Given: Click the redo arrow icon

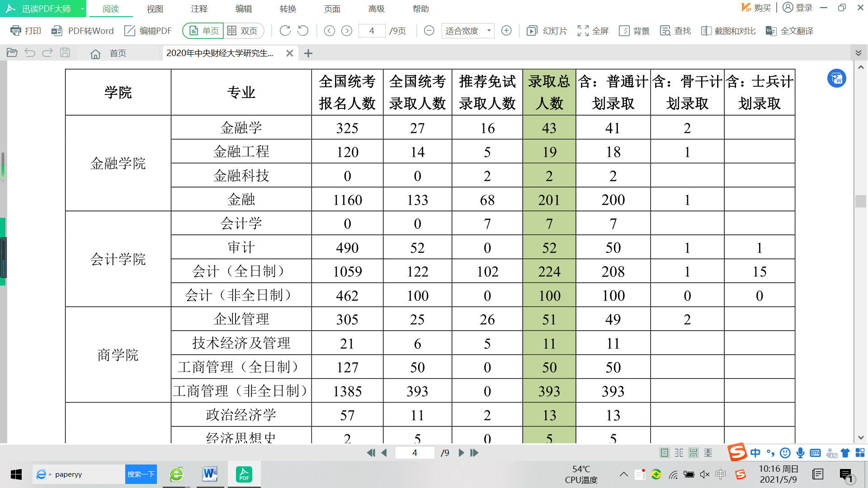Looking at the screenshot, I should click(47, 53).
